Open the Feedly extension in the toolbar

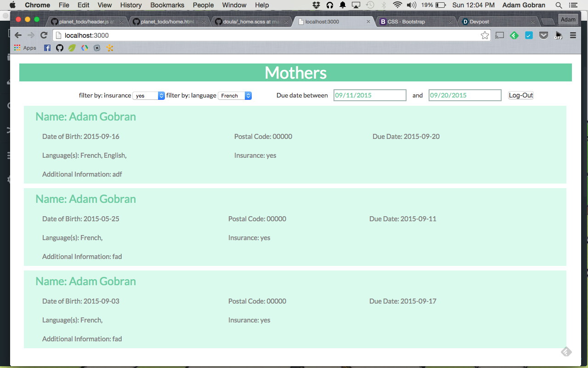click(514, 35)
